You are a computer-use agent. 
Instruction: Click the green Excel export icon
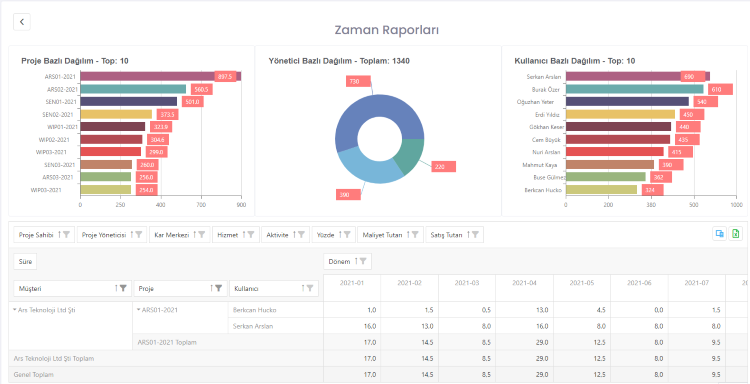(x=736, y=234)
